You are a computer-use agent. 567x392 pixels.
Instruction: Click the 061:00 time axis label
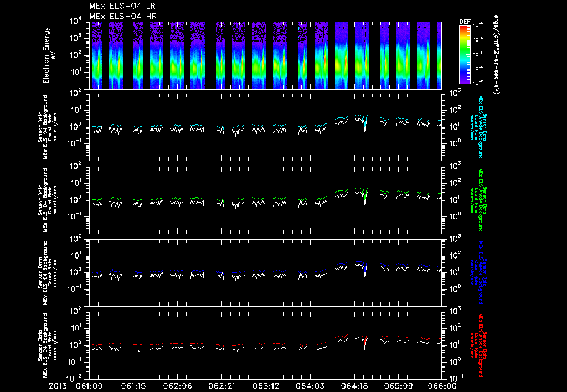click(x=88, y=386)
